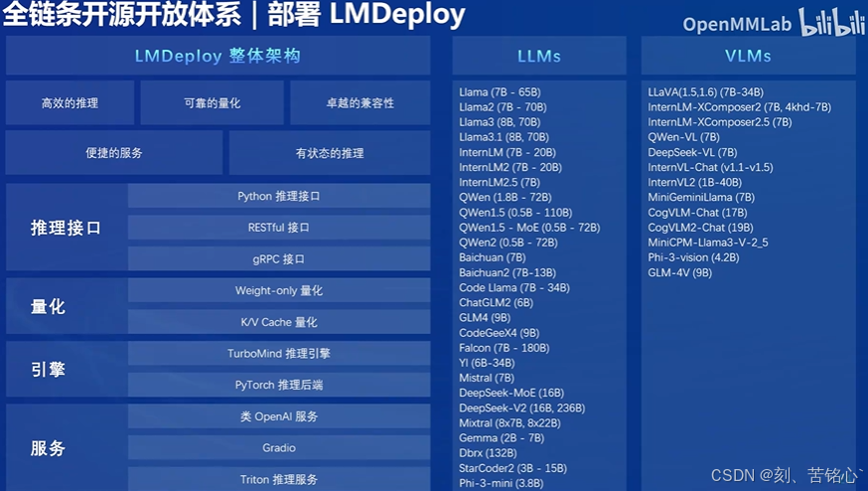Click the gRPC 接口 row
The height and width of the screenshot is (491, 868).
coord(279,258)
